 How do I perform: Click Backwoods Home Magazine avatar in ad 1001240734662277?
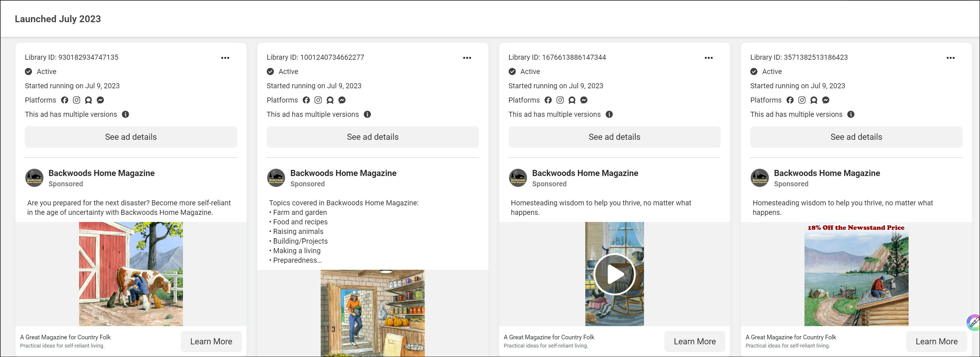coord(276,178)
